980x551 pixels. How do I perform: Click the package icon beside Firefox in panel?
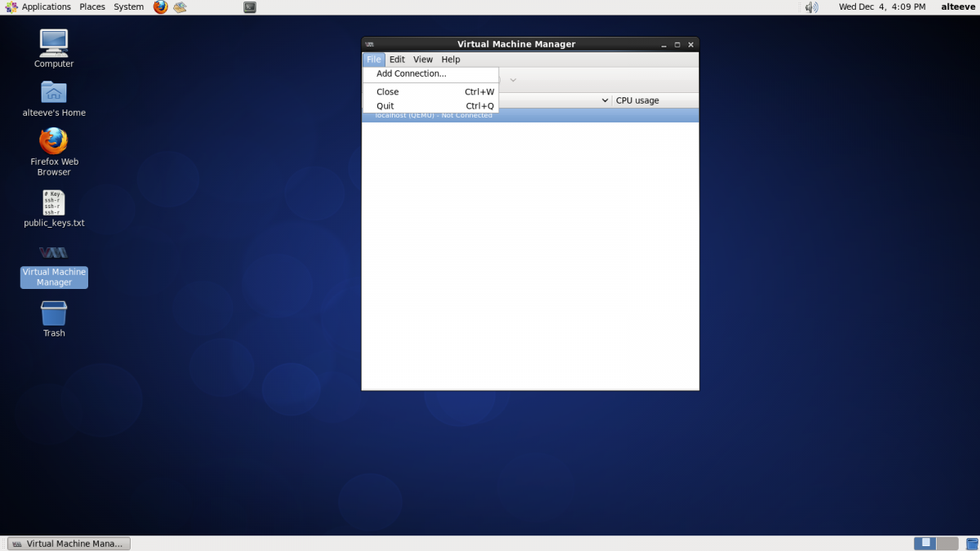(180, 7)
